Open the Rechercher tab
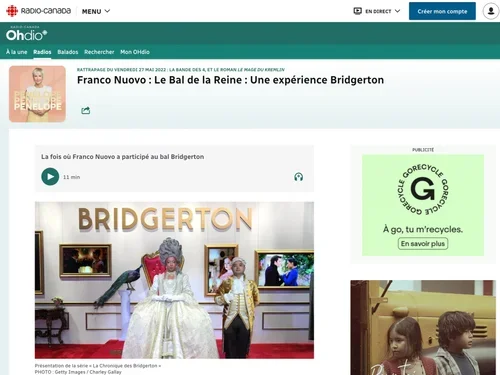Image resolution: width=500 pixels, height=375 pixels. (99, 52)
